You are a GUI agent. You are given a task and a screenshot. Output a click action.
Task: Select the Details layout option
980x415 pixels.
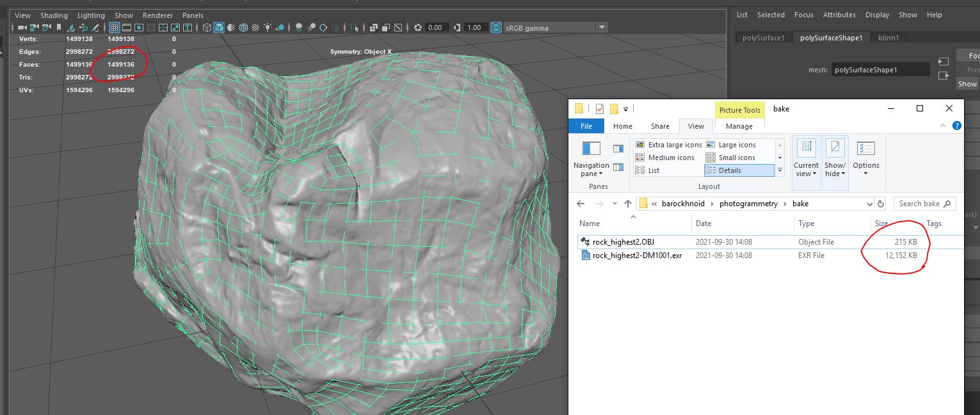click(739, 170)
